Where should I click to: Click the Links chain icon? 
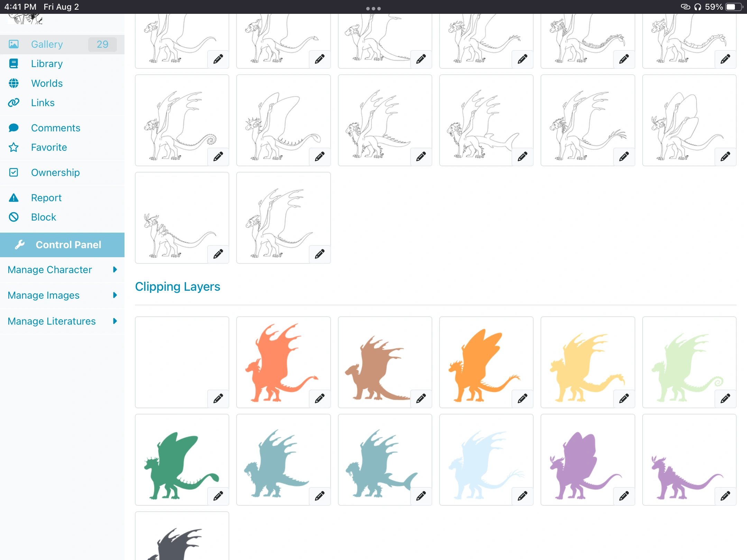[13, 103]
